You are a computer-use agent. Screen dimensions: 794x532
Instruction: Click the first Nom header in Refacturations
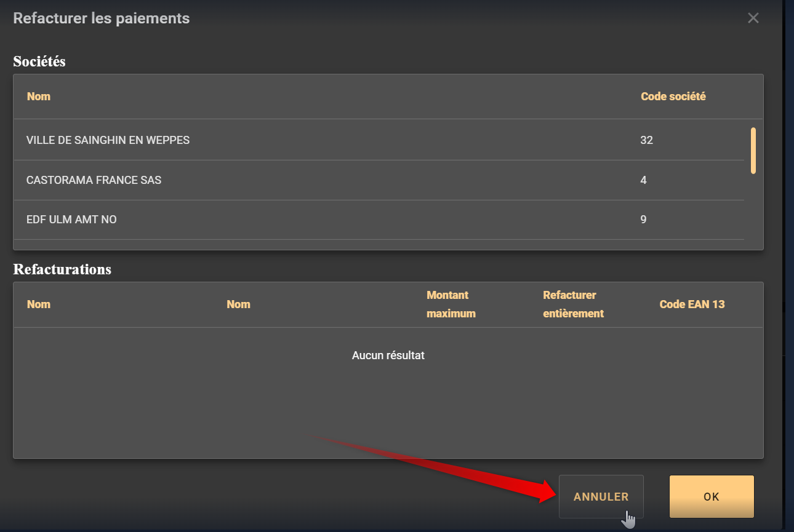[39, 304]
